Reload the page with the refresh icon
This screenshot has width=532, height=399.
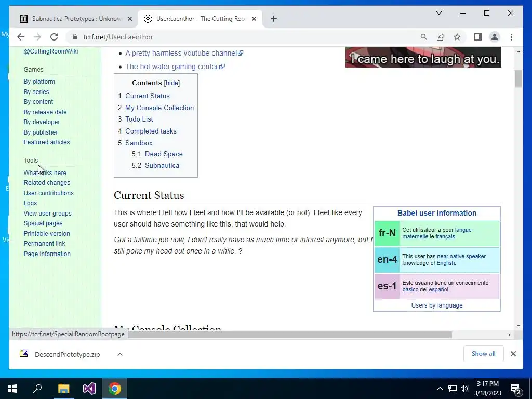tap(54, 37)
